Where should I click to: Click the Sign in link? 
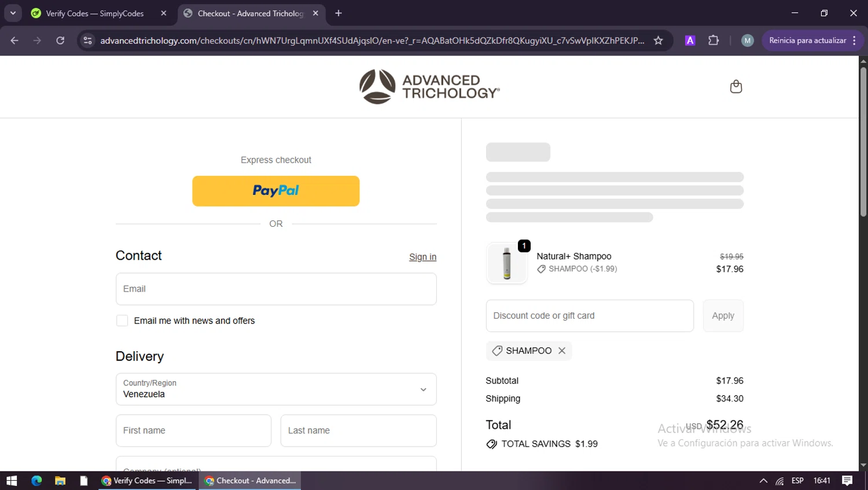pyautogui.click(x=422, y=257)
